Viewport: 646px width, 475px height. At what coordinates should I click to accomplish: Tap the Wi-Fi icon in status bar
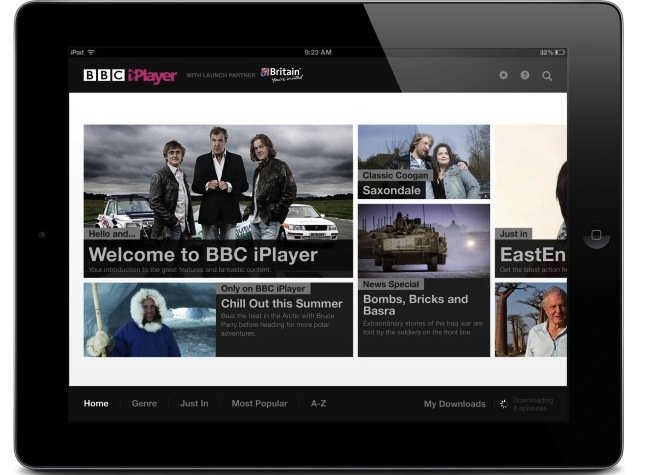tap(91, 52)
